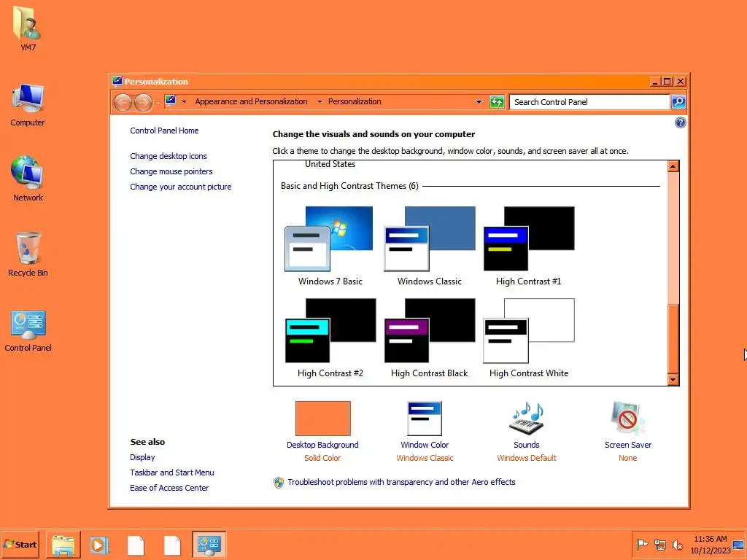Viewport: 747px width, 560px height.
Task: Click 'Basic and High Contrast Themes (6)' heading
Action: coord(349,186)
